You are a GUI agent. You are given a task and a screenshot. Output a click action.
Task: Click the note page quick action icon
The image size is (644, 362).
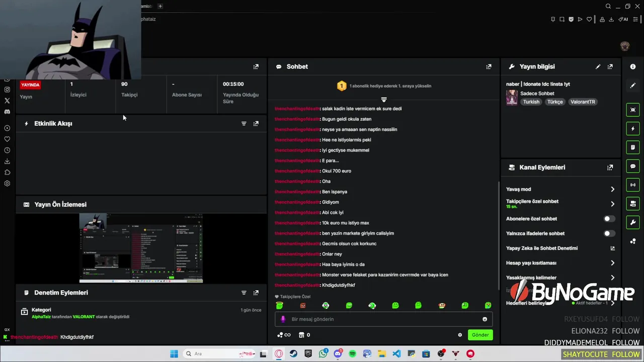tap(633, 147)
